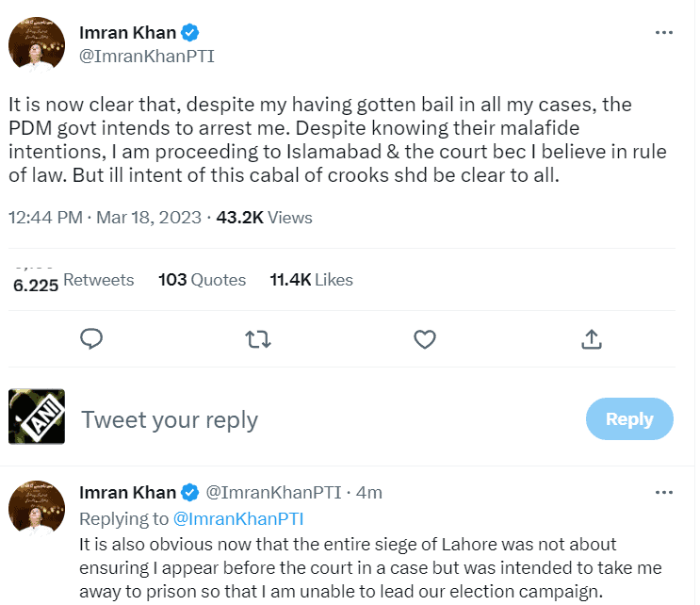The height and width of the screenshot is (605, 700).
Task: Click verified badge on the reply tweet
Action: coord(190,492)
